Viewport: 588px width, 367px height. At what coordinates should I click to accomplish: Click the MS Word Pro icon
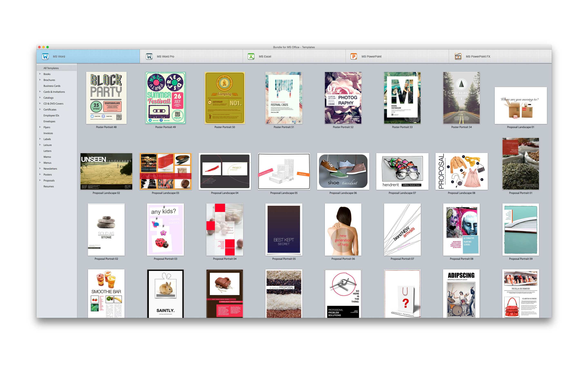(x=149, y=56)
